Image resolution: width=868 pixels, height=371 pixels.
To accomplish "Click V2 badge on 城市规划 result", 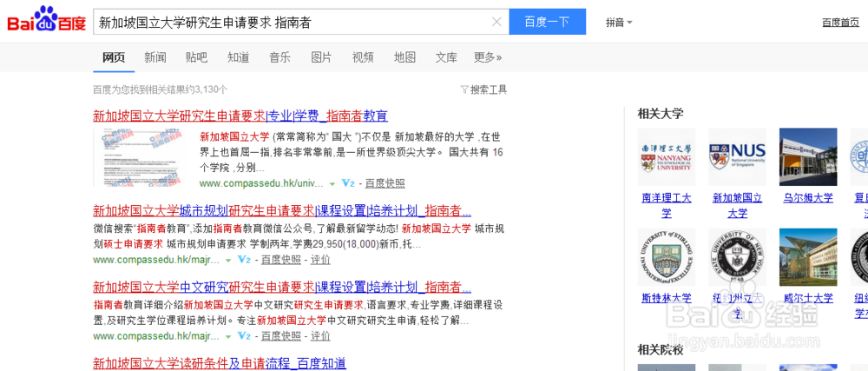I will pyautogui.click(x=244, y=259).
